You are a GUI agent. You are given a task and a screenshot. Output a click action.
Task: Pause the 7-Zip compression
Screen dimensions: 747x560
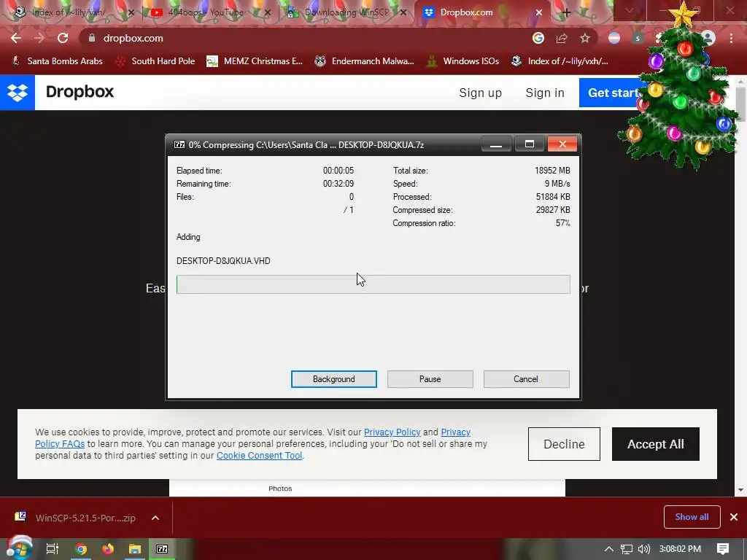430,379
